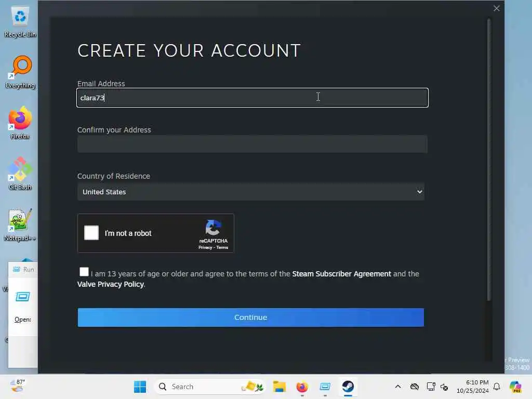Image resolution: width=532 pixels, height=399 pixels.
Task: Open the Everything search desktop icon
Action: click(20, 72)
